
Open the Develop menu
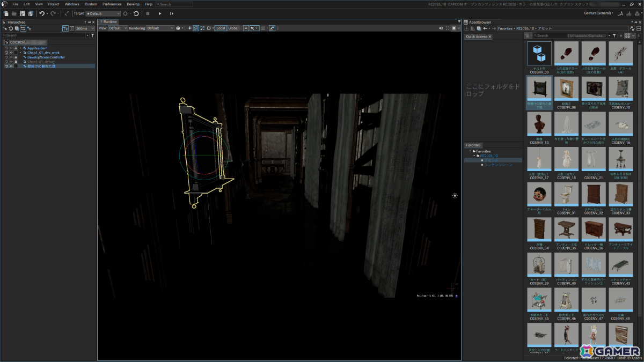(x=133, y=4)
